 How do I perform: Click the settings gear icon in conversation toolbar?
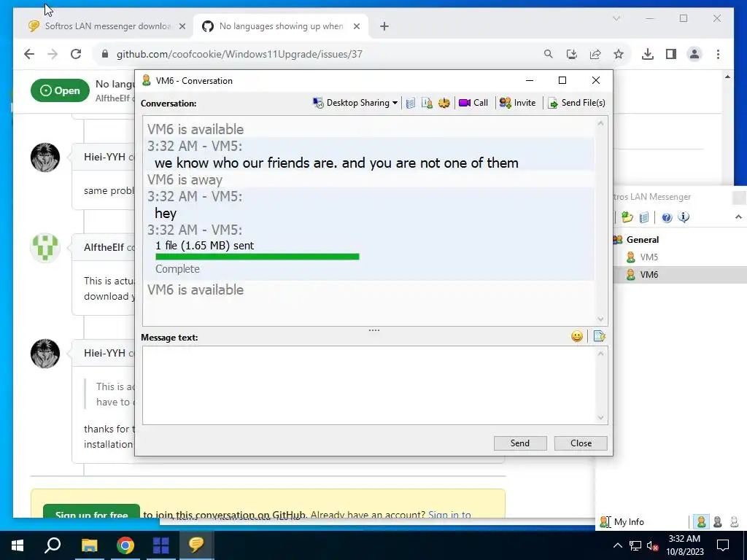(x=444, y=103)
